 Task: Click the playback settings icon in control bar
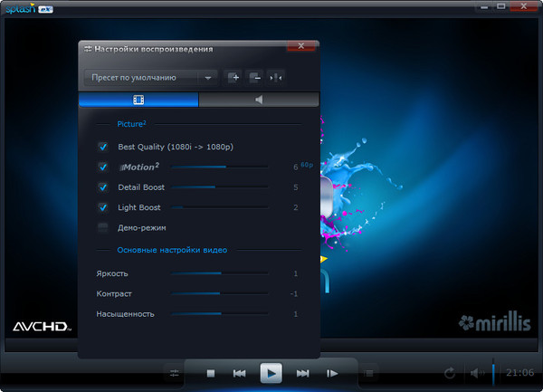[x=175, y=372]
